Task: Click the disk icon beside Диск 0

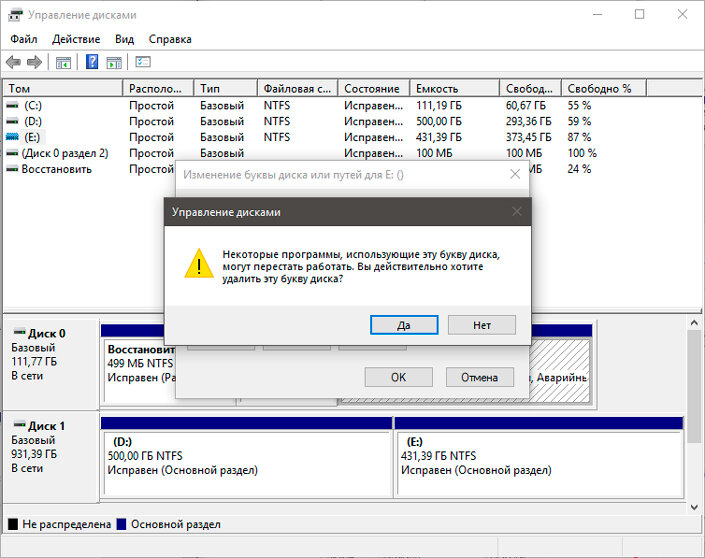Action: pos(20,332)
